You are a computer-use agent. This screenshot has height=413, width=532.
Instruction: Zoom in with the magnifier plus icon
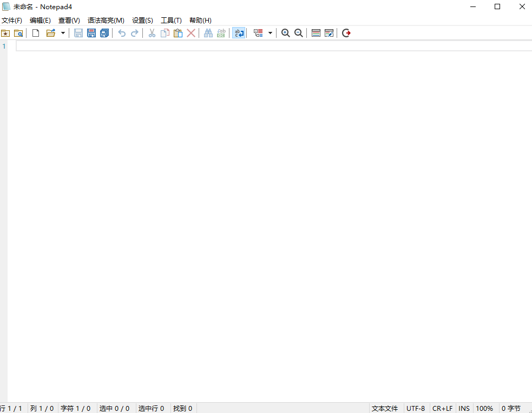tap(285, 33)
